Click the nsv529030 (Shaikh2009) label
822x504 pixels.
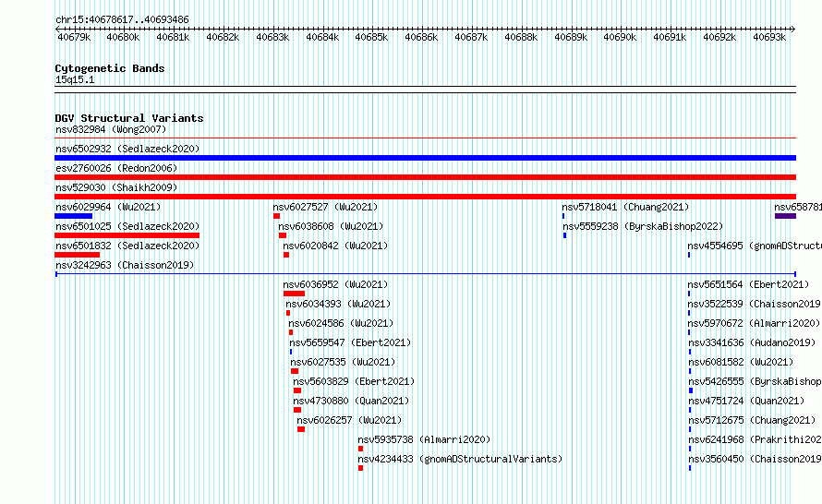click(116, 187)
